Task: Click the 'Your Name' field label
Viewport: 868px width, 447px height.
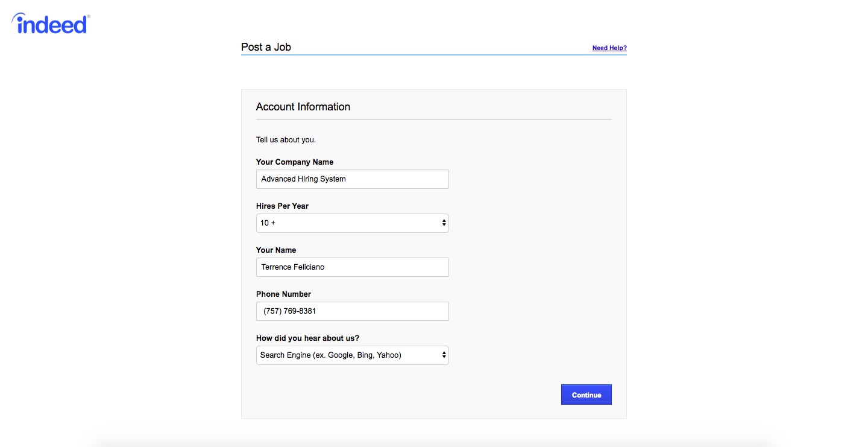Action: [276, 250]
